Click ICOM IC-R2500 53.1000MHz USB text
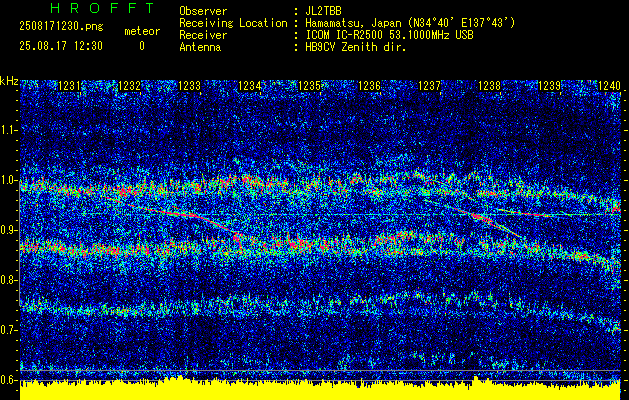The height and width of the screenshot is (400, 629). click(x=389, y=35)
